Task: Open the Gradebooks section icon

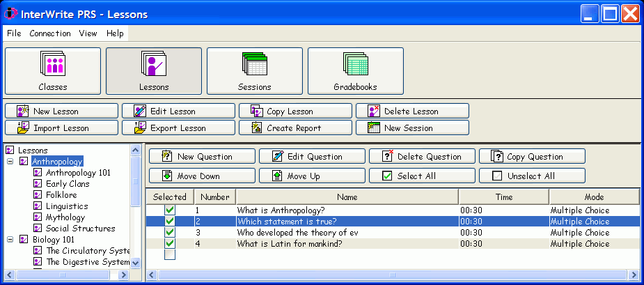Action: click(355, 63)
